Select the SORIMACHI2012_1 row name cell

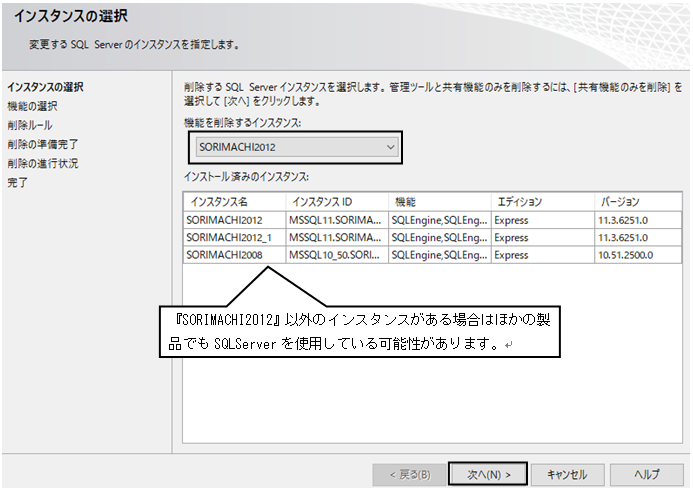[235, 237]
